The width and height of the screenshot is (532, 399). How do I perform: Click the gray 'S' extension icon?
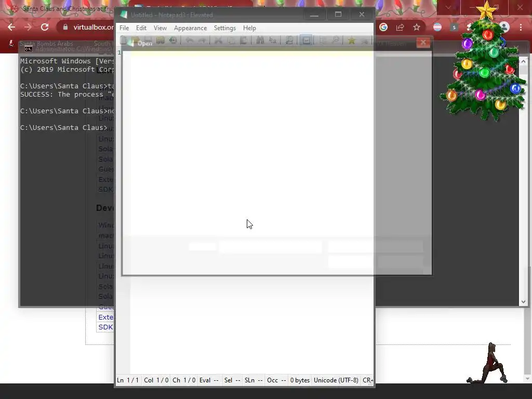click(454, 27)
